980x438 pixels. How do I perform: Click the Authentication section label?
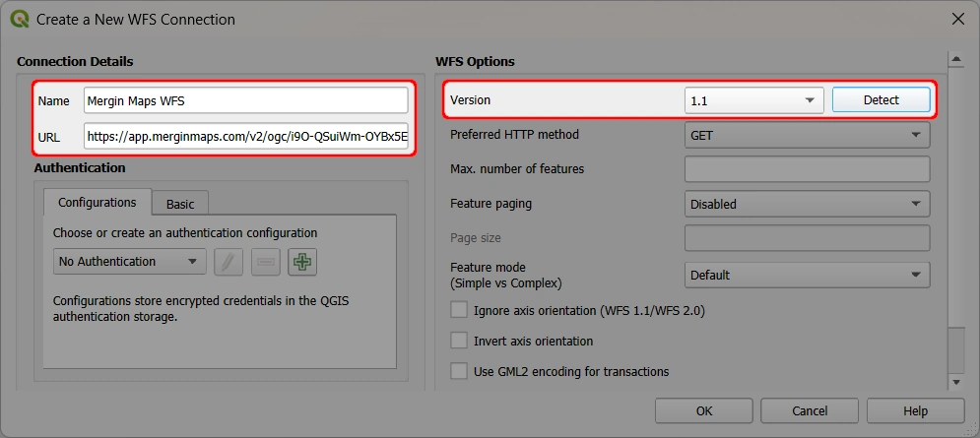pyautogui.click(x=80, y=167)
